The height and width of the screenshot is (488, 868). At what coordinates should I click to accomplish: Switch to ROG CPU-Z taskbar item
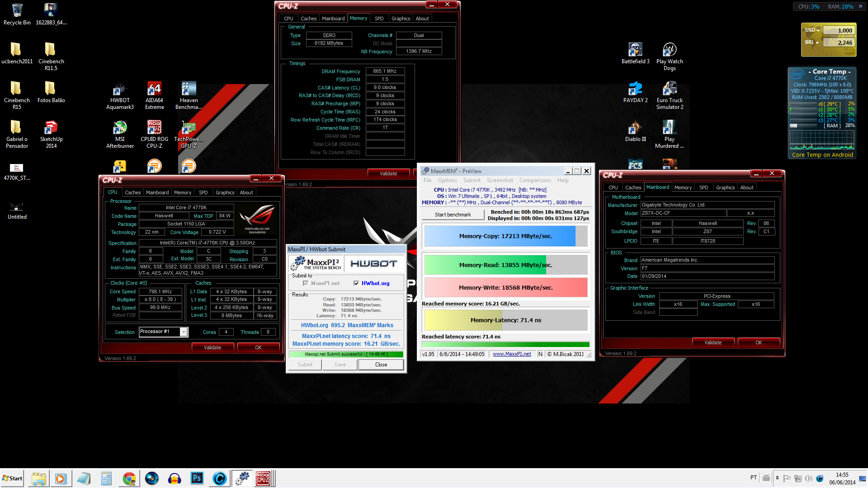point(263,478)
